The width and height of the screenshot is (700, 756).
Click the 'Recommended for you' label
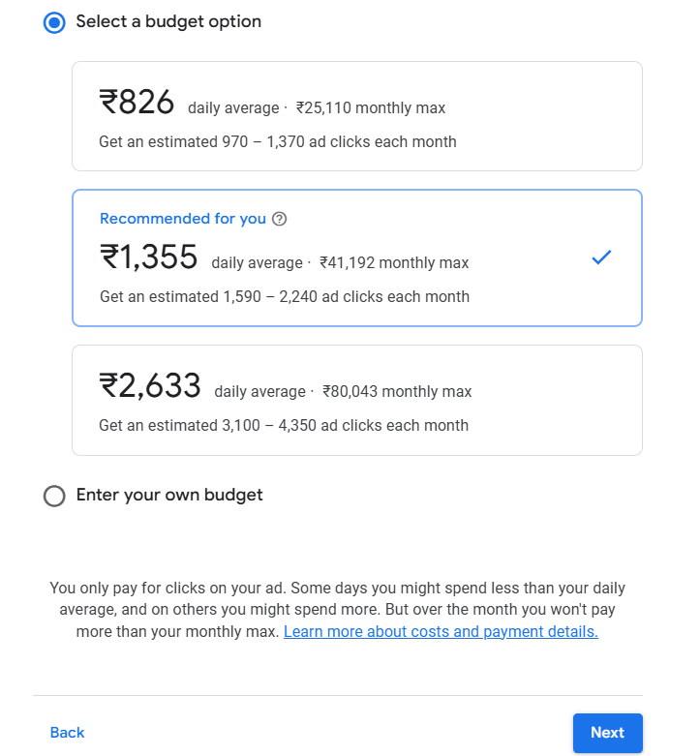tap(183, 219)
